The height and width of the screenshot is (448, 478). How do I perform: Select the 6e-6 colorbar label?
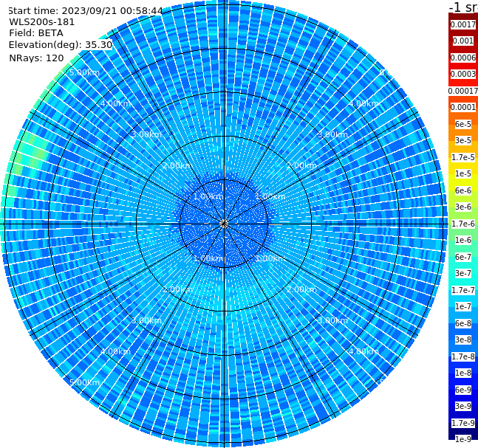pyautogui.click(x=463, y=190)
